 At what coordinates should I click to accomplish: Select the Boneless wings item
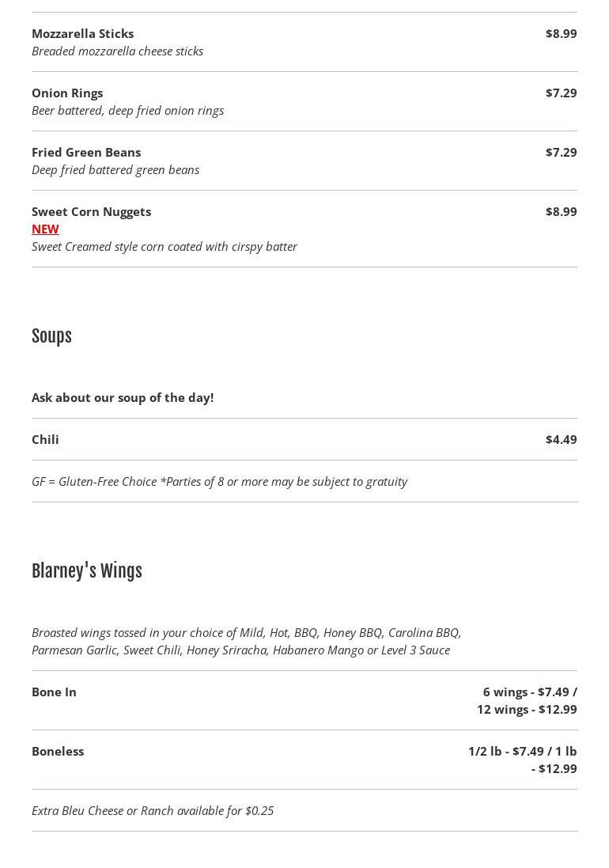[58, 751]
